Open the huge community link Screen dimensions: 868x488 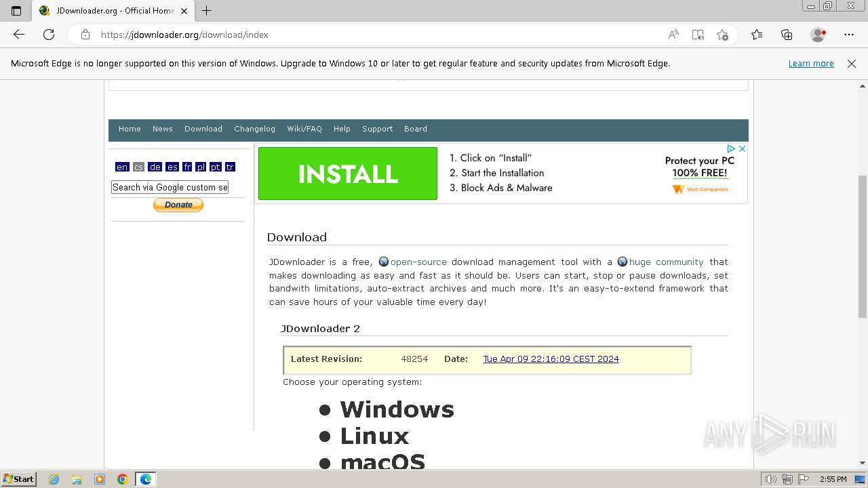point(666,262)
